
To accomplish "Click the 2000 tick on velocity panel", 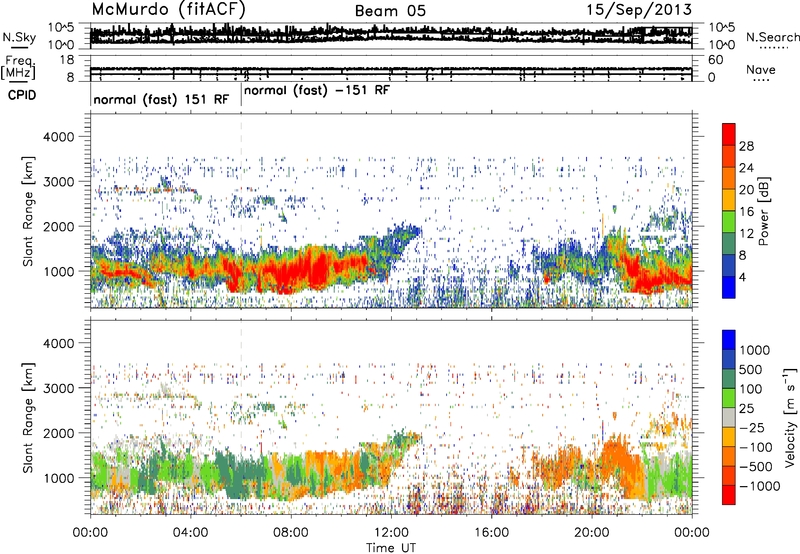I will [58, 433].
